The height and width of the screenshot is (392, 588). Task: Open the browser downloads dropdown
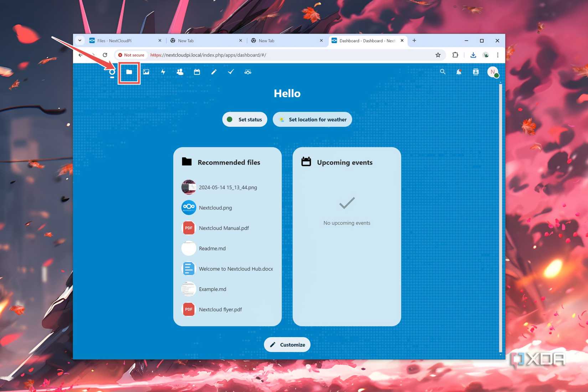pyautogui.click(x=473, y=55)
